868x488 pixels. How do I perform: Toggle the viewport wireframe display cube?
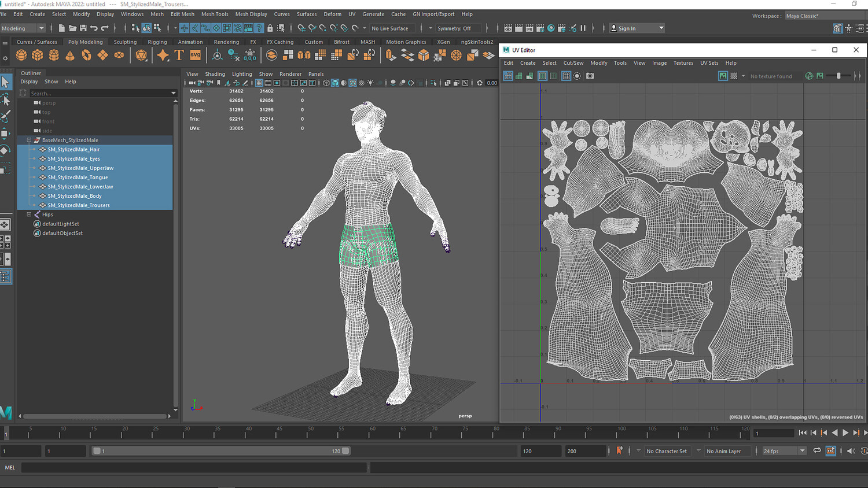(326, 83)
